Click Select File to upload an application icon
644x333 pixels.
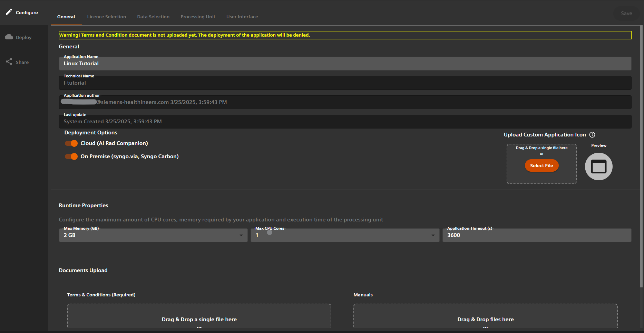click(541, 165)
